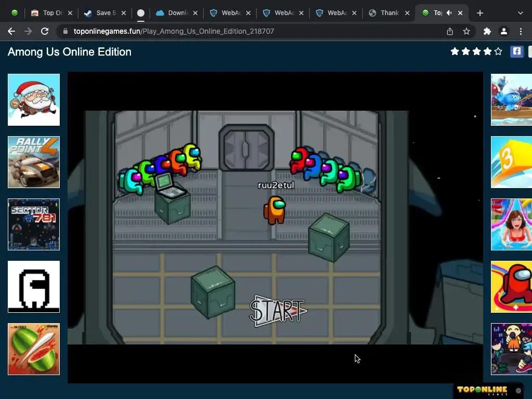
Task: Go forward in browser history
Action: [28, 31]
